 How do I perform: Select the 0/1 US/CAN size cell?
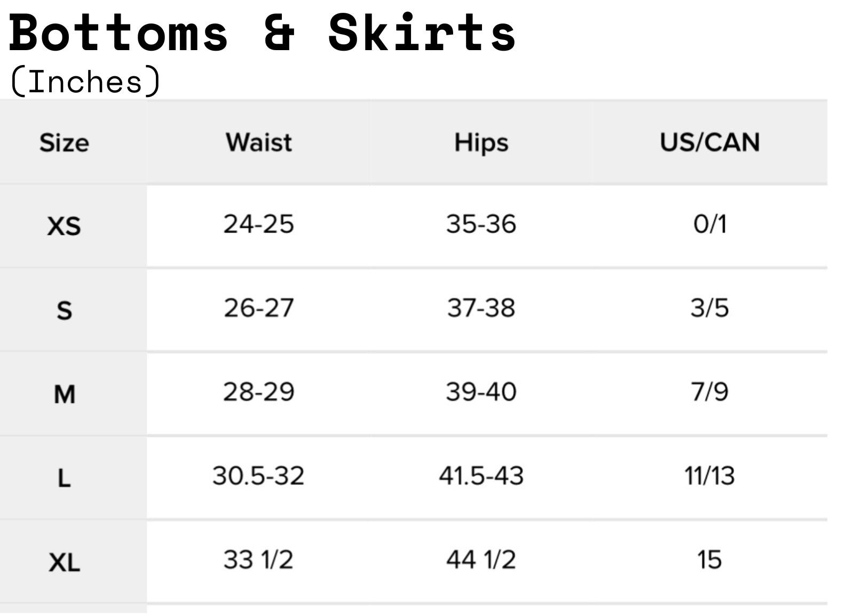coord(709,224)
